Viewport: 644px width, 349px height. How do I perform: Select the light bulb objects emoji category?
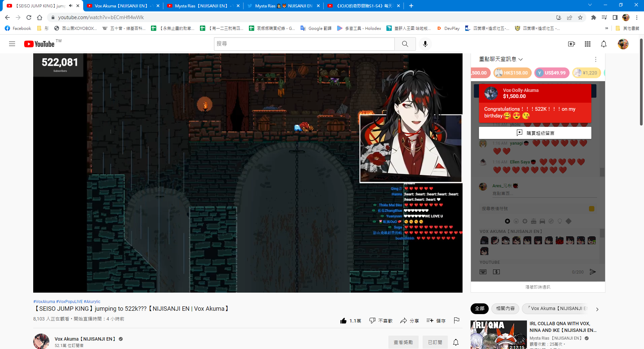pos(560,221)
